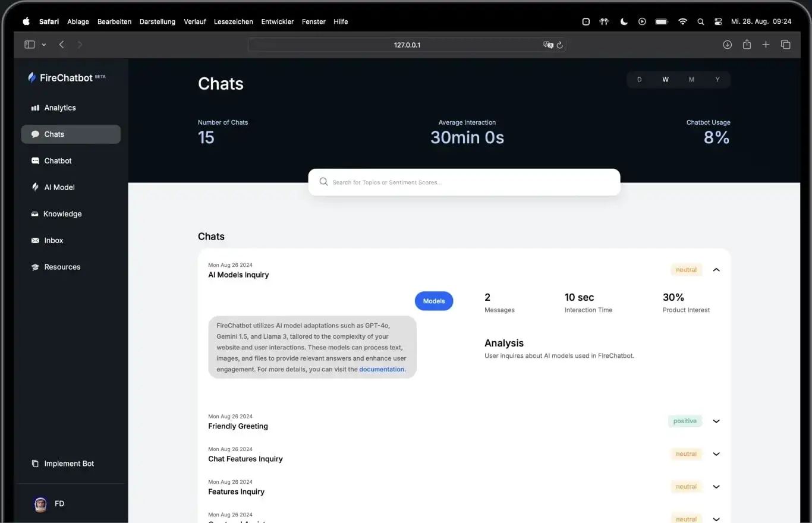Screen dimensions: 812x523
Task: Expand the Chat Features Inquiry chat
Action: [716, 454]
